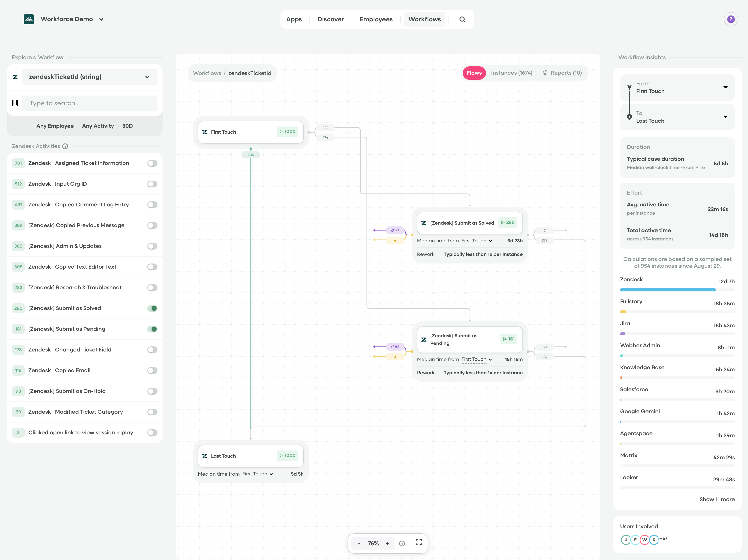748x560 pixels.
Task: Click the Any Employee filter
Action: click(55, 126)
